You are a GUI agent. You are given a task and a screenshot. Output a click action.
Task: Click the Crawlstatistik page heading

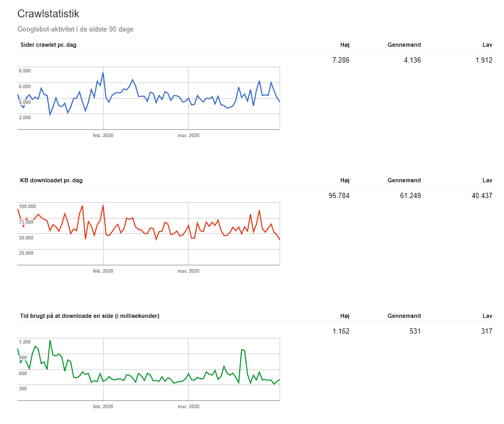click(x=48, y=14)
